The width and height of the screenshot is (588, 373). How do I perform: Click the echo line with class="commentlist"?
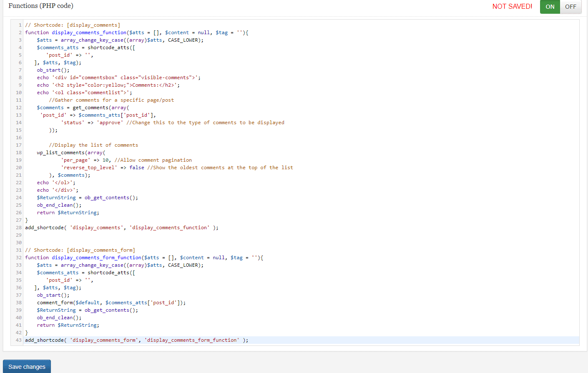point(85,93)
